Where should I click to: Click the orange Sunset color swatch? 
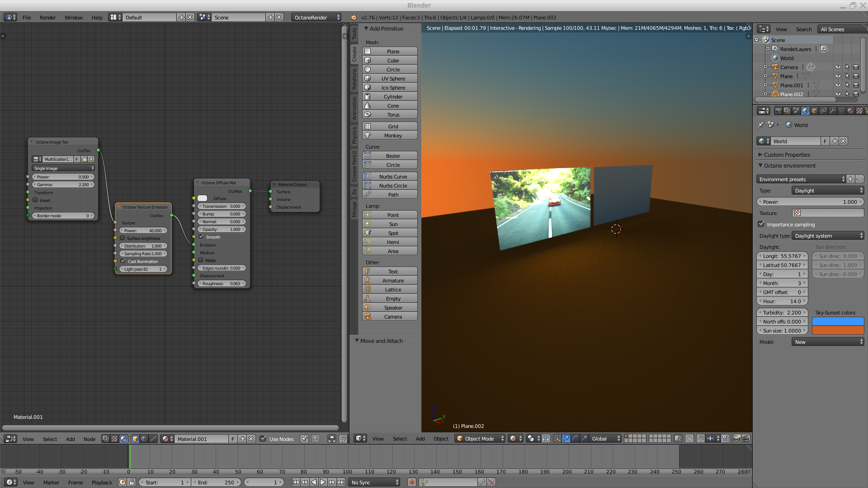coord(838,330)
